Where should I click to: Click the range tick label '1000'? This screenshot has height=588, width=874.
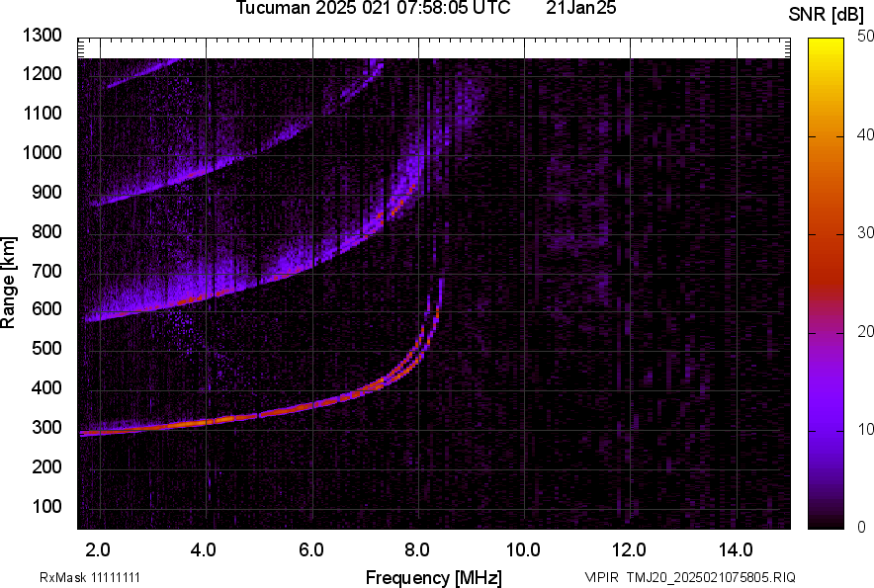pos(43,152)
